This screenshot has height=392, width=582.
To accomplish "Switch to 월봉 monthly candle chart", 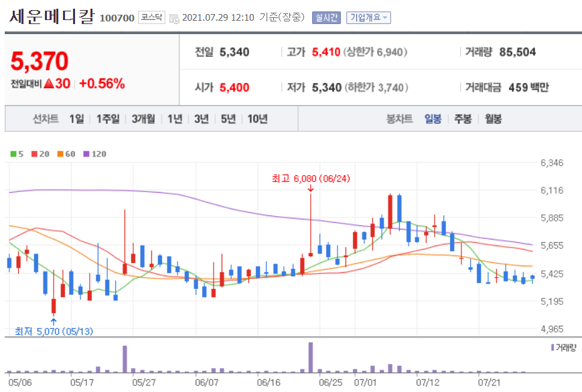I will pyautogui.click(x=494, y=119).
